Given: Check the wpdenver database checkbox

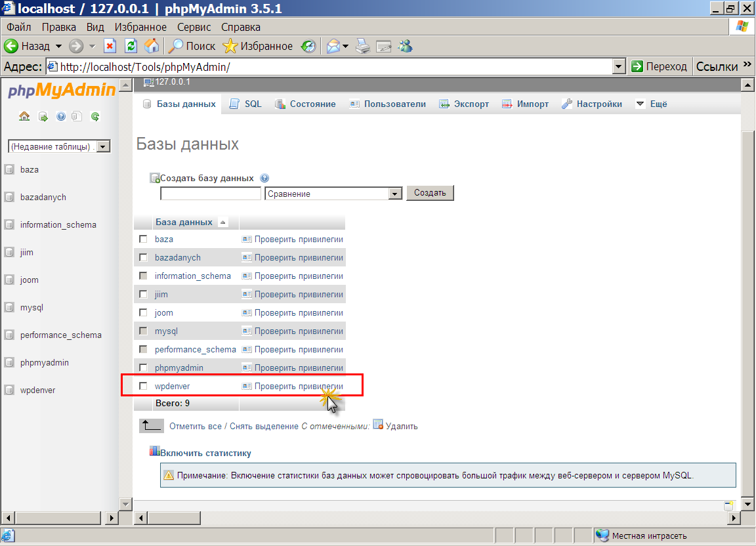Looking at the screenshot, I should click(x=143, y=386).
